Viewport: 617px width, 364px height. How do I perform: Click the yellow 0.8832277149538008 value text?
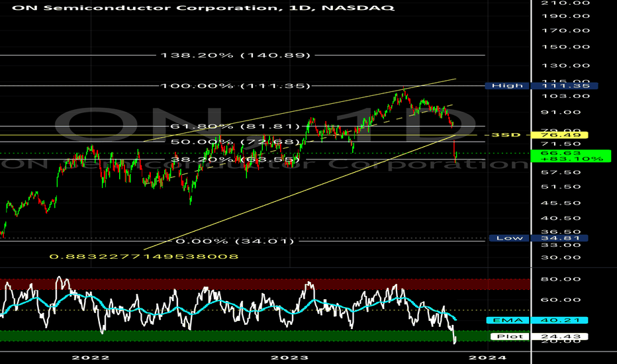click(144, 257)
